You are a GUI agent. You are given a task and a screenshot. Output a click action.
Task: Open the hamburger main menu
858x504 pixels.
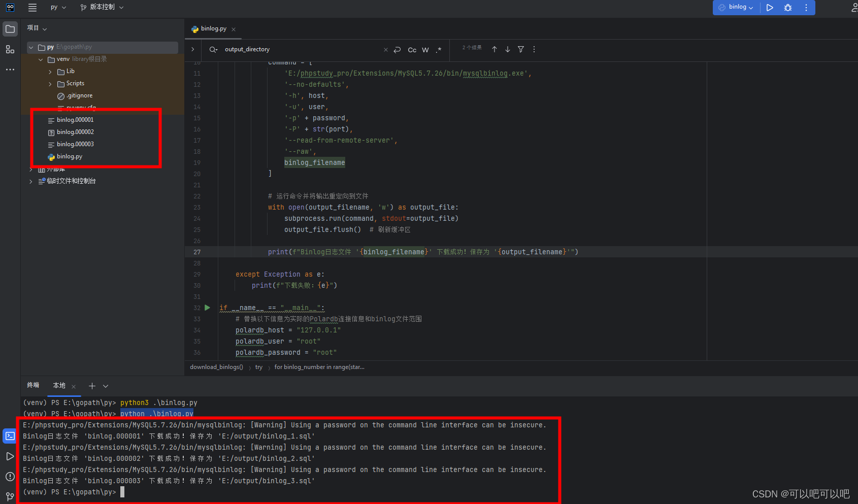(x=32, y=8)
